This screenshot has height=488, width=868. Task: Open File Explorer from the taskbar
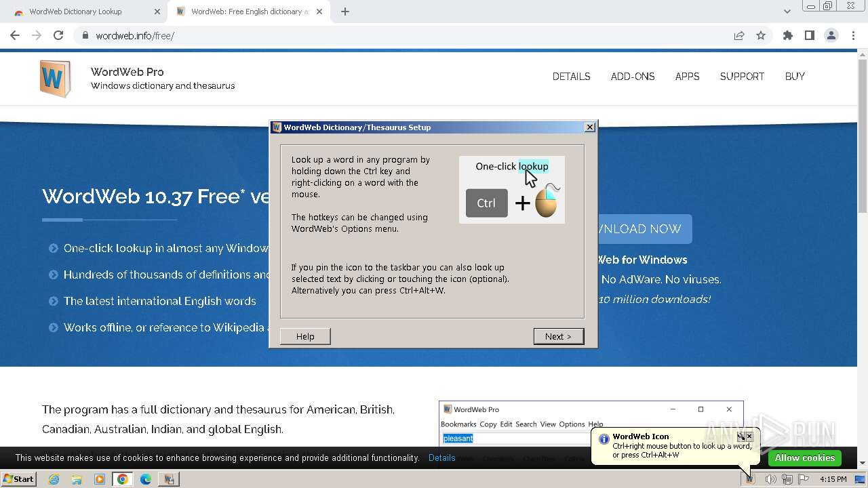(77, 479)
